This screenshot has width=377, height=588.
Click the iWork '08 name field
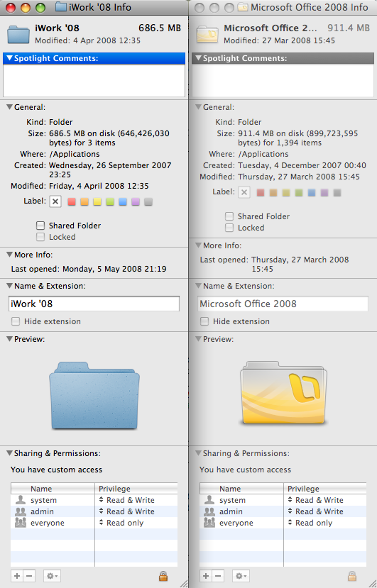click(x=94, y=304)
